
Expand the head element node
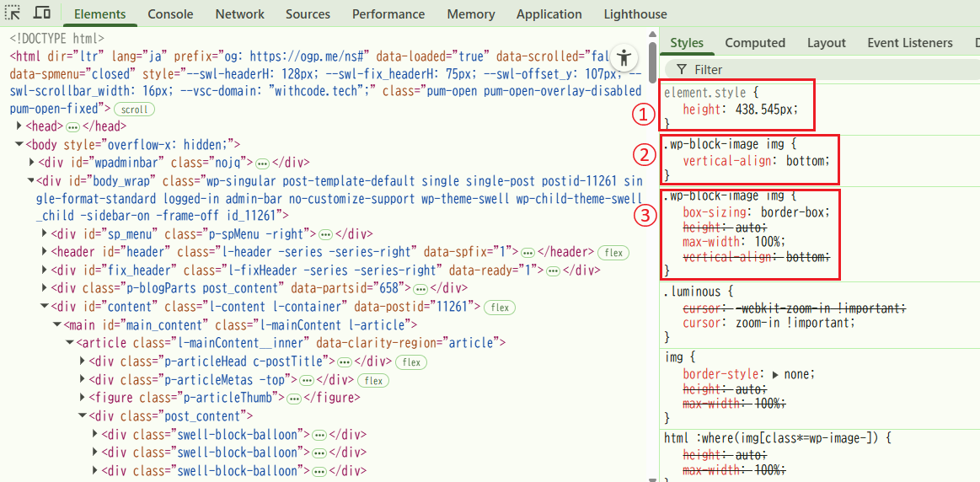19,126
